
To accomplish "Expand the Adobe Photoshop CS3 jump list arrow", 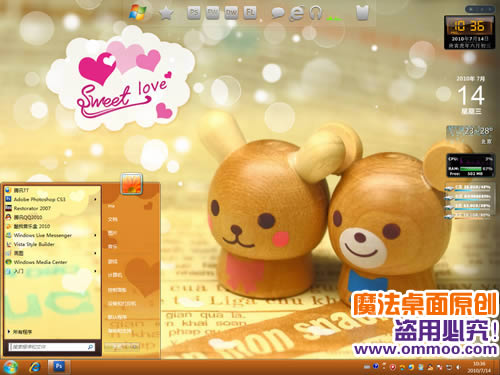I will 96,199.
